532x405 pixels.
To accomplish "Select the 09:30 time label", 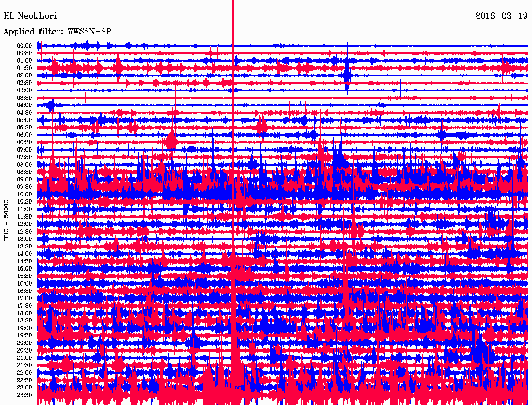I will pyautogui.click(x=24, y=187).
